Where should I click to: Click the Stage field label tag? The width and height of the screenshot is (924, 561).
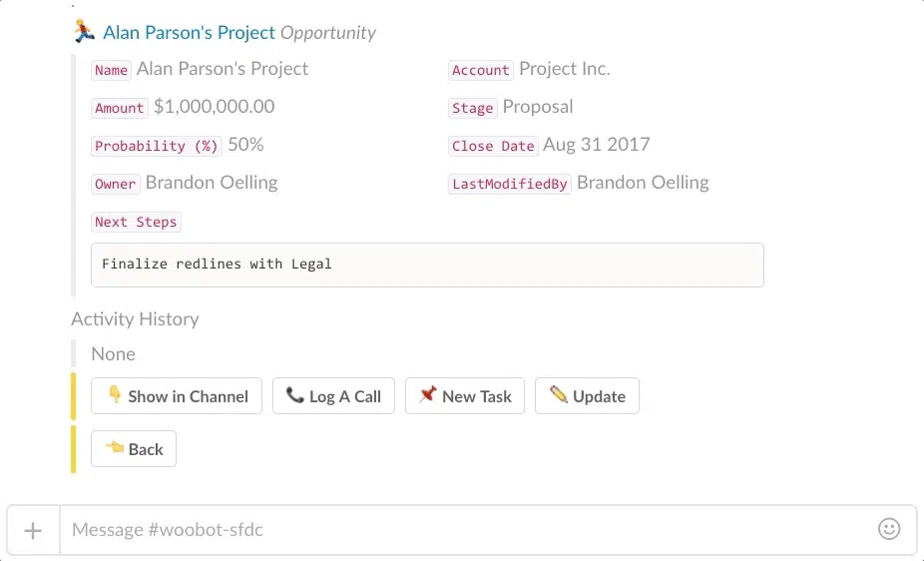pos(472,108)
